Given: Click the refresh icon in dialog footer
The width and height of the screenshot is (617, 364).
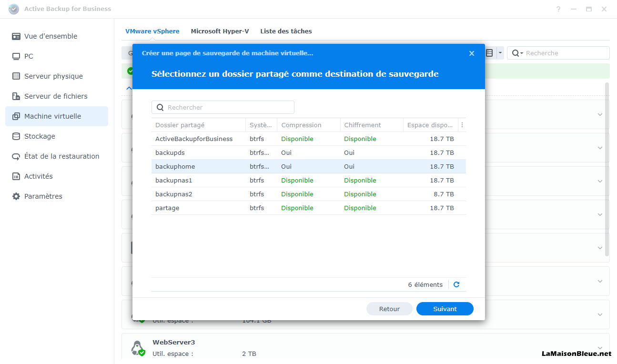Looking at the screenshot, I should coord(456,284).
